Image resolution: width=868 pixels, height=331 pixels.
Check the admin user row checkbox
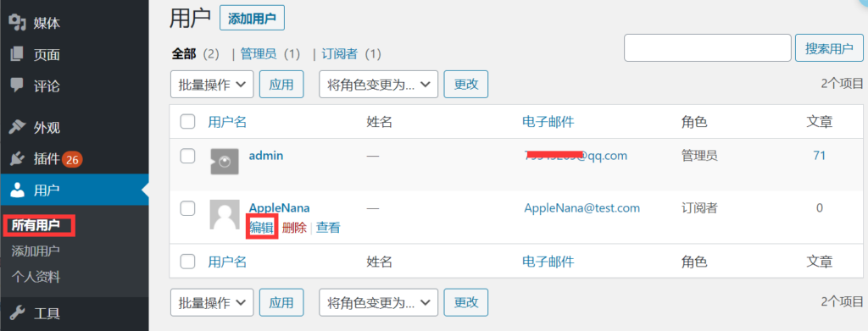187,157
